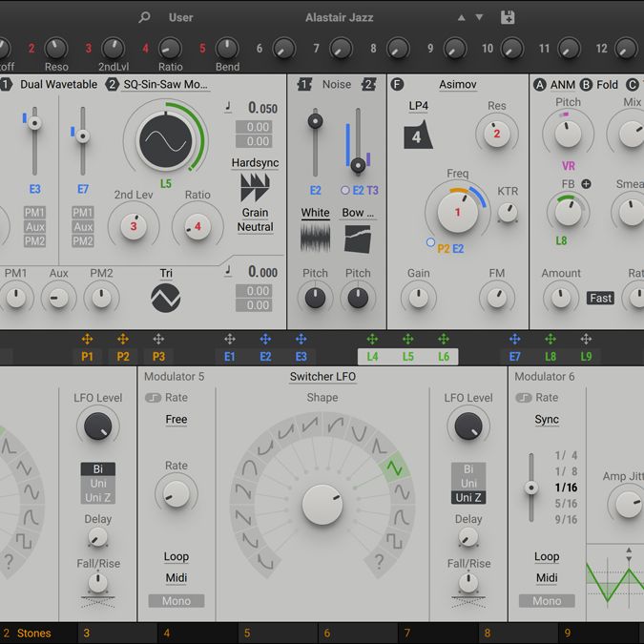The image size is (644, 644).
Task: Enable Mono mode on Modulator 5
Action: click(x=177, y=601)
